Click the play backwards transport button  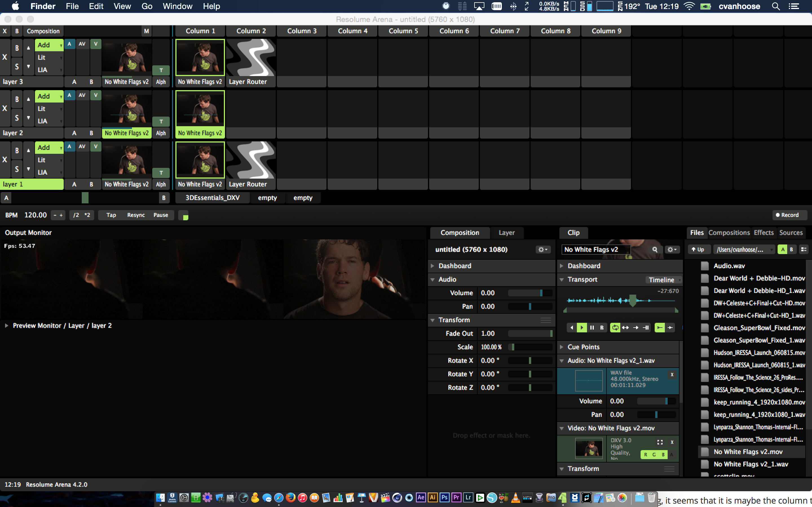tap(572, 328)
